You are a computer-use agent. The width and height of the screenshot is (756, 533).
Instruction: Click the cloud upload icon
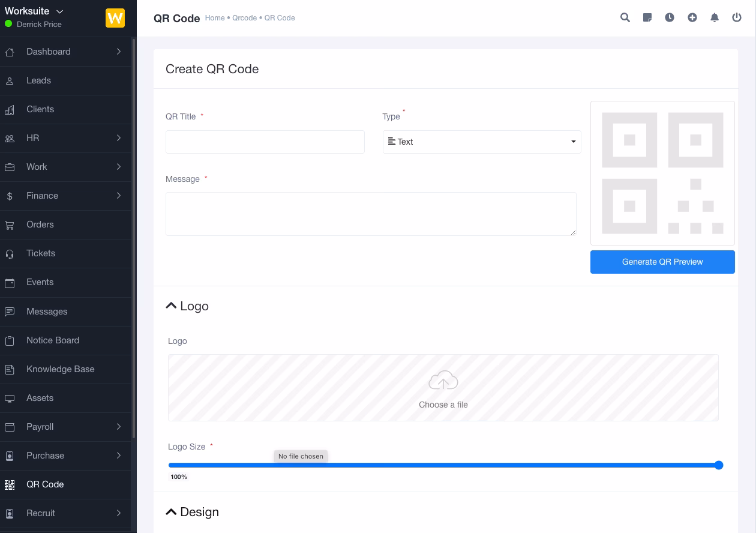[x=443, y=381]
